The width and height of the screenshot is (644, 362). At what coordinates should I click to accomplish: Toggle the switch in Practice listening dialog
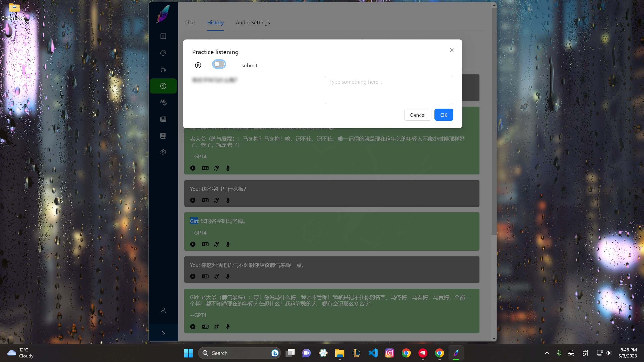click(219, 64)
